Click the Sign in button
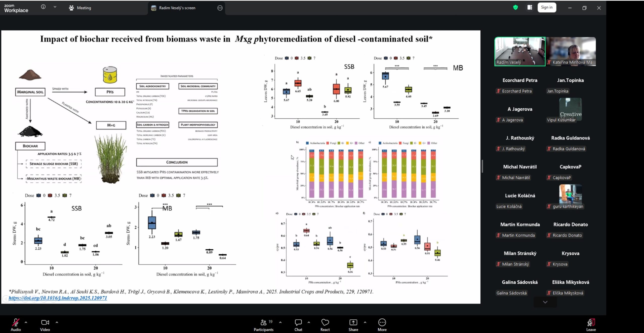This screenshot has height=333, width=644. tap(547, 7)
